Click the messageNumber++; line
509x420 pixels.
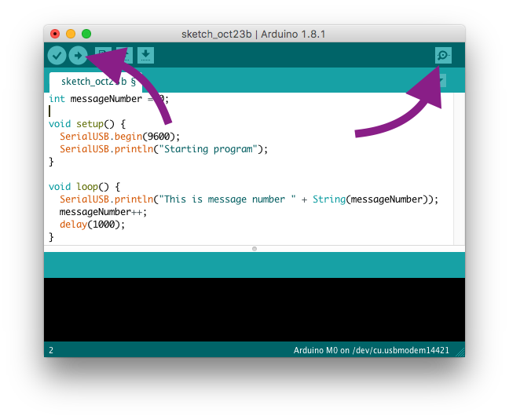pos(103,212)
